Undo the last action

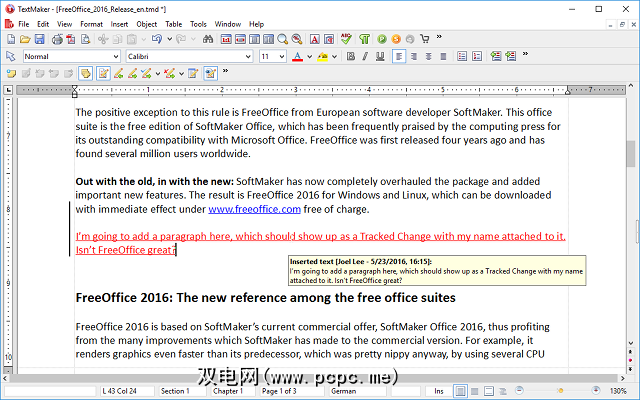157,39
